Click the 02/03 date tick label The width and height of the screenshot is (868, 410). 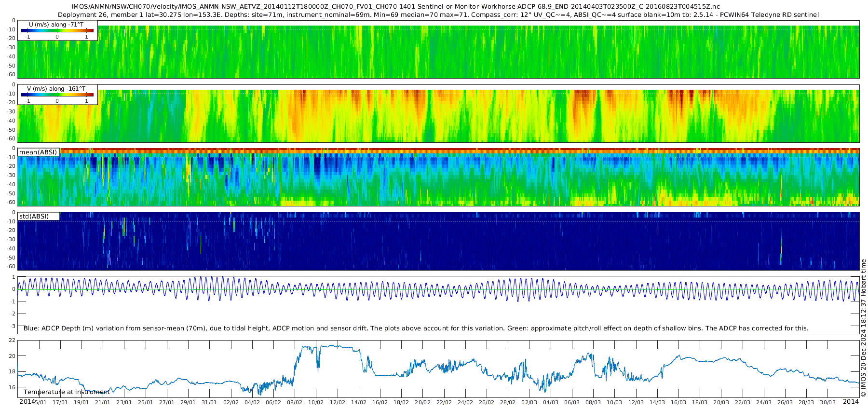tap(529, 402)
